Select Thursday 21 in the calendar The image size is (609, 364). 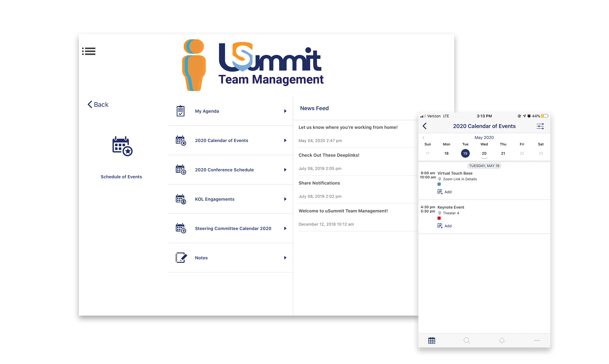tap(503, 153)
